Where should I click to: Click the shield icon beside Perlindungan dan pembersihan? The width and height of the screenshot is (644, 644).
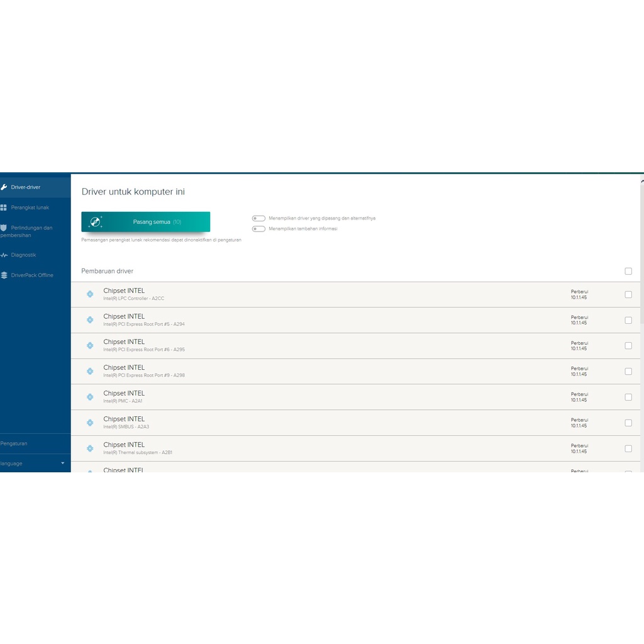pos(4,228)
